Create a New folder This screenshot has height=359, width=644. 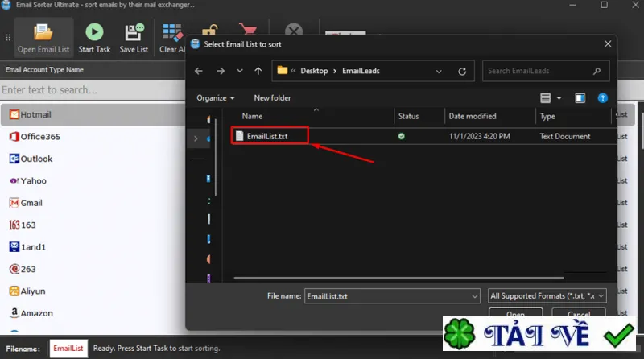(272, 97)
